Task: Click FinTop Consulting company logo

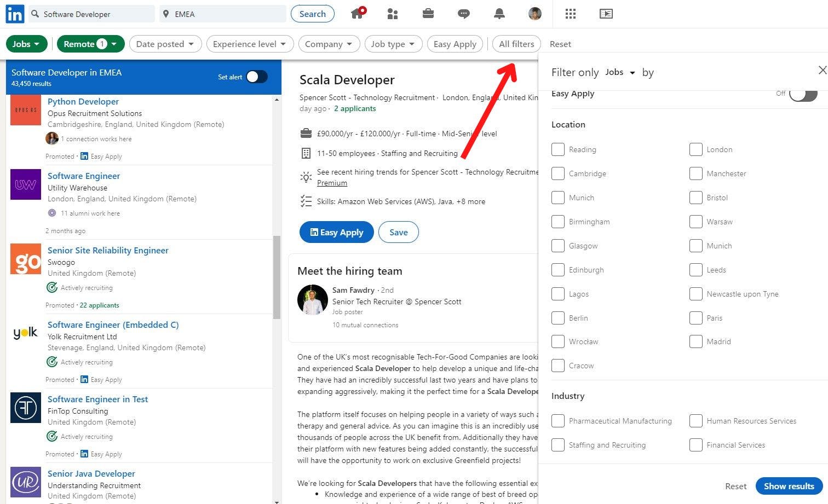Action: 26,408
